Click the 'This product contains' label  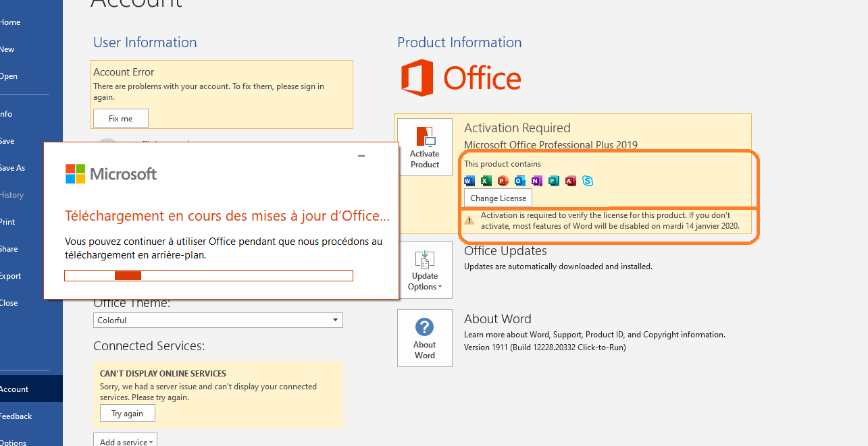pos(503,164)
